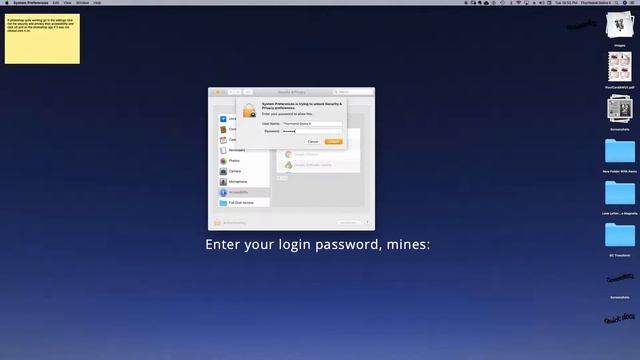The image size is (640, 360).
Task: Select Microphone in the privacy sidebar
Action: pos(244,182)
